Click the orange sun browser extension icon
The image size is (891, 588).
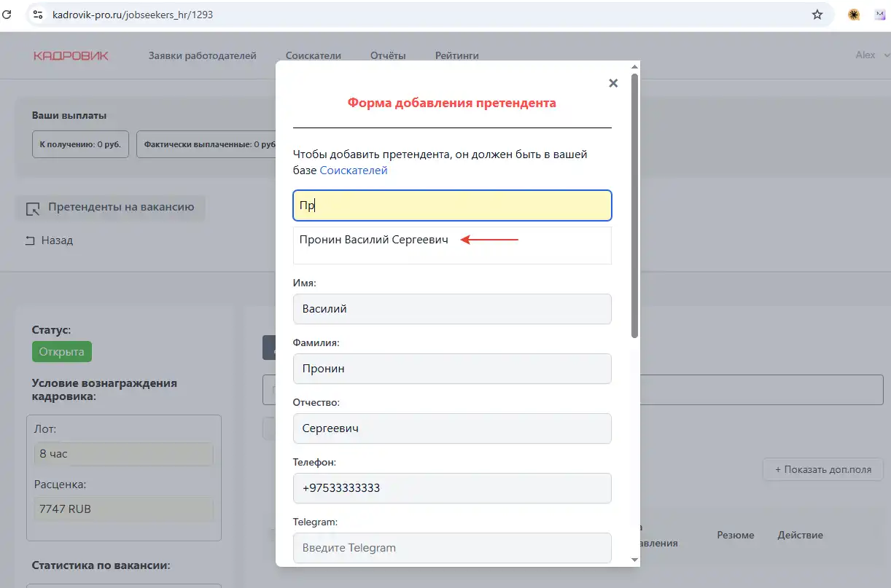(x=854, y=15)
